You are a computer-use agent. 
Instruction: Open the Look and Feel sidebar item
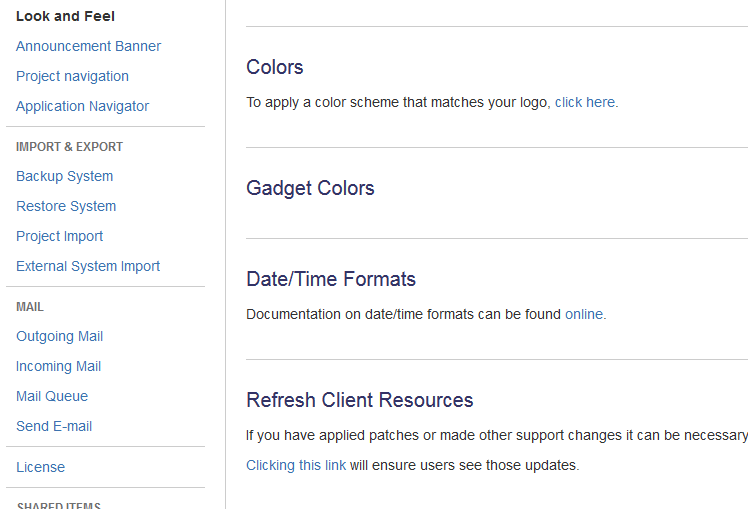65,16
